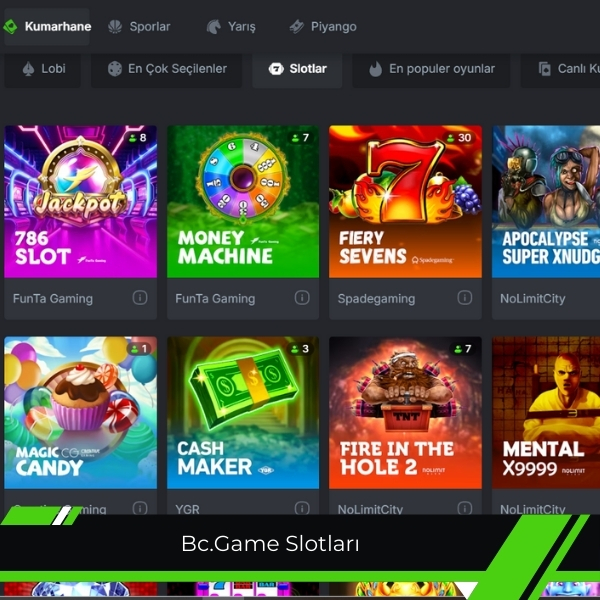Open the Fiery Sevens game thumbnail
Screen dimensions: 600x600
[x=405, y=202]
